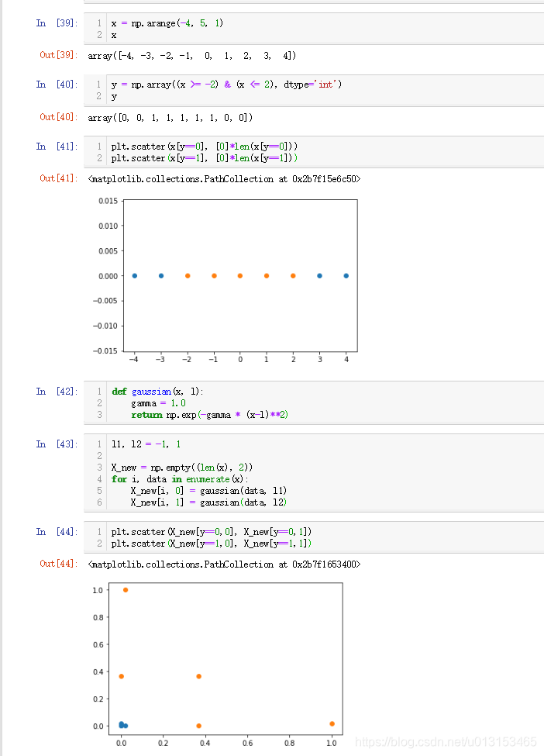Click the Out[39] array output from -4 to 4
The image size is (544, 756).
191,56
